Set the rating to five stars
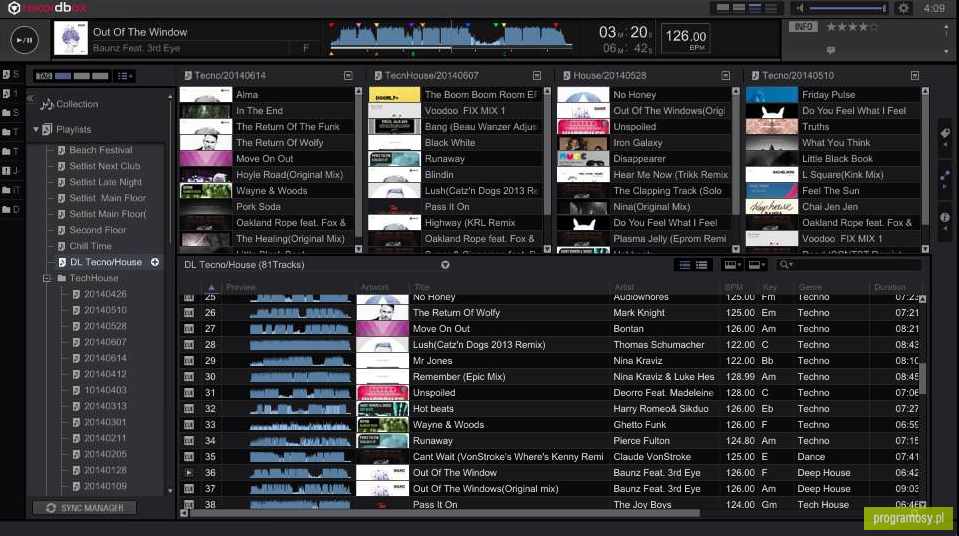 point(874,27)
